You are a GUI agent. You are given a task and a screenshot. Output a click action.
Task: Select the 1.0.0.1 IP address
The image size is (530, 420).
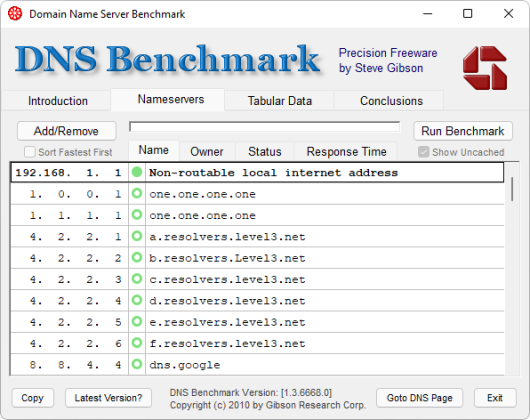(x=75, y=194)
